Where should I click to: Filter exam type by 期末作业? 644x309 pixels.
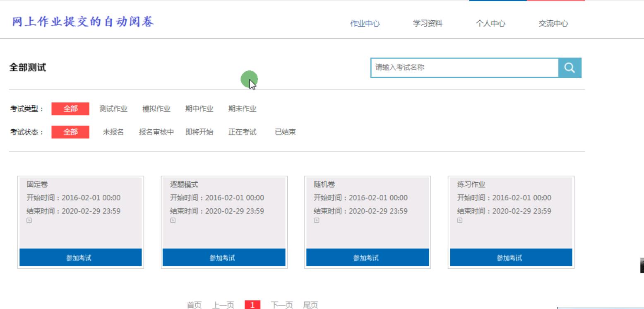point(242,109)
